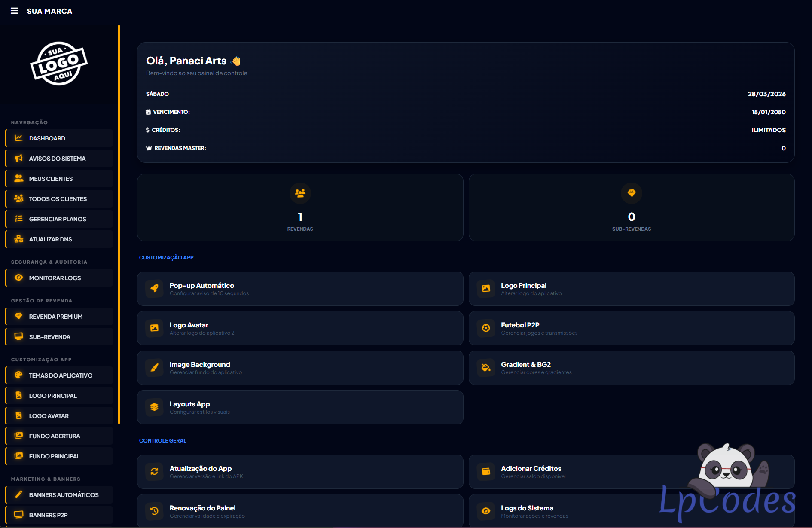
Task: Open the Logo Avatar customization card
Action: (300, 328)
